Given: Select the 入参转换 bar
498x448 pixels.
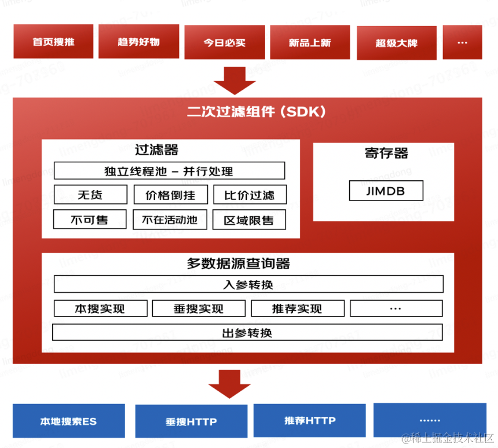Looking at the screenshot, I should (x=248, y=284).
